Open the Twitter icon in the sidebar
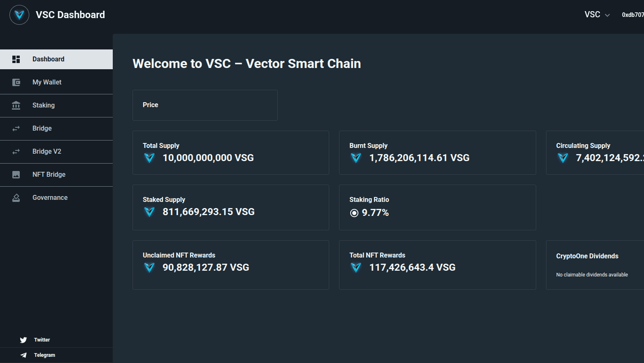 click(x=23, y=340)
